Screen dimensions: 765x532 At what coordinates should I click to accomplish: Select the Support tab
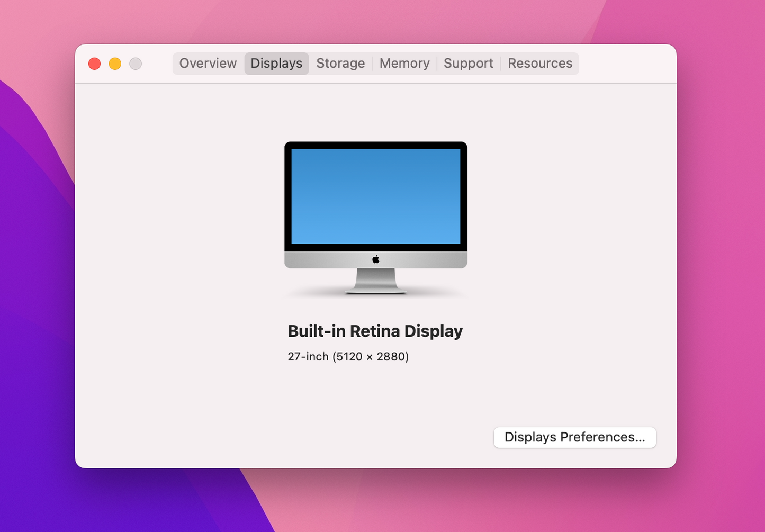pyautogui.click(x=468, y=63)
